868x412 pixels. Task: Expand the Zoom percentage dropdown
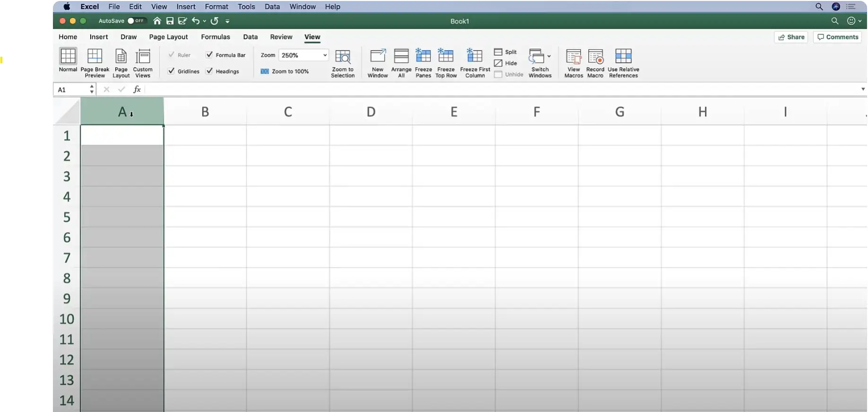pos(325,55)
